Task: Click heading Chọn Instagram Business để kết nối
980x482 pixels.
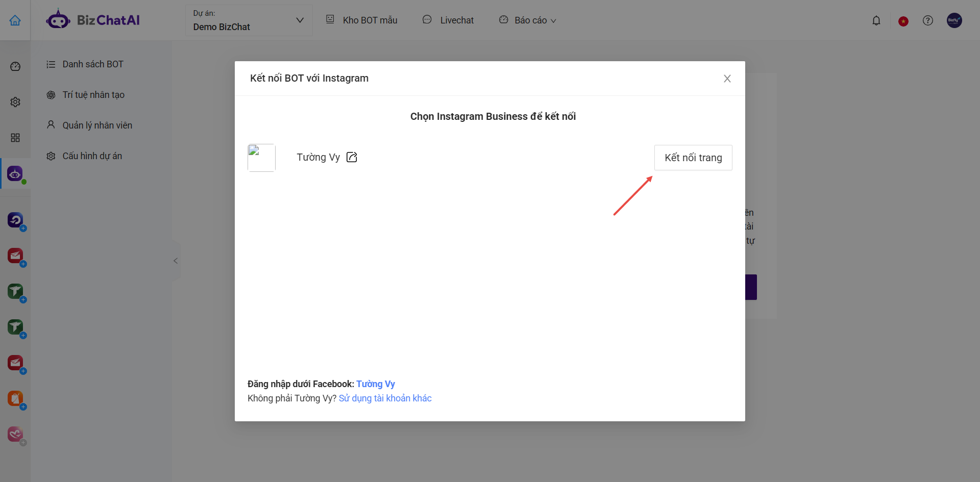Action: coord(493,116)
